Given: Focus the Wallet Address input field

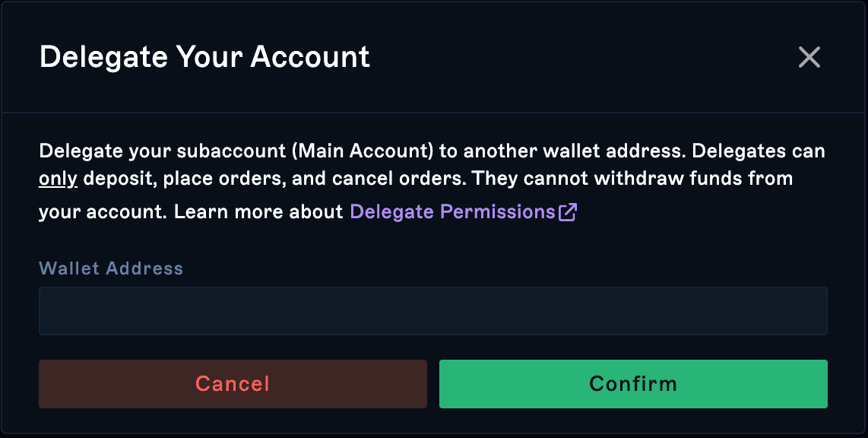Looking at the screenshot, I should [x=433, y=311].
